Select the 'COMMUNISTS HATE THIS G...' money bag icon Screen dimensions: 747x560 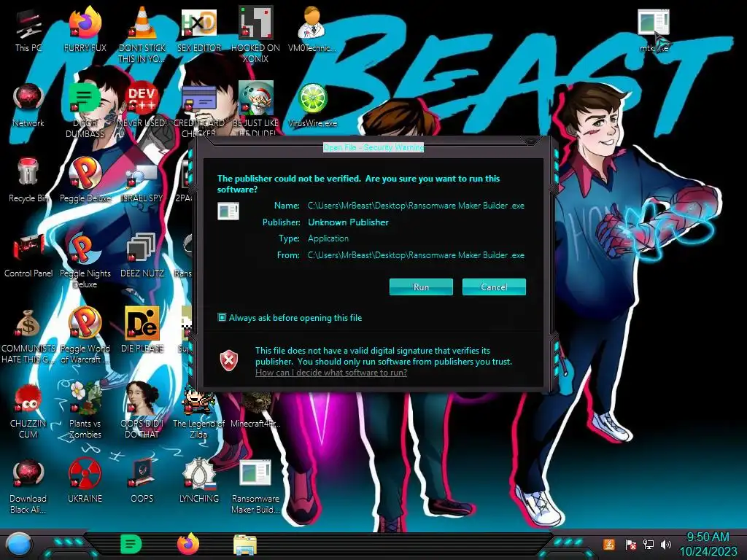(28, 336)
